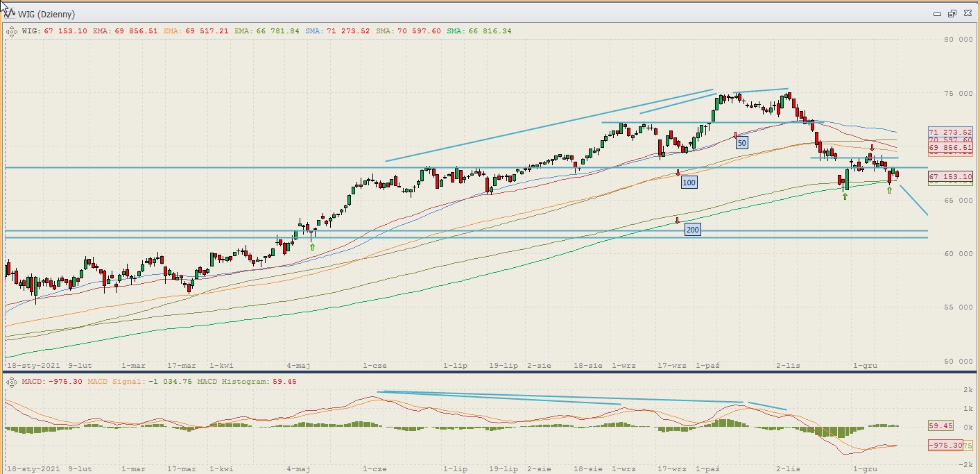Click the pan arrows icon in MACD panel
The width and height of the screenshot is (980, 474).
11,382
